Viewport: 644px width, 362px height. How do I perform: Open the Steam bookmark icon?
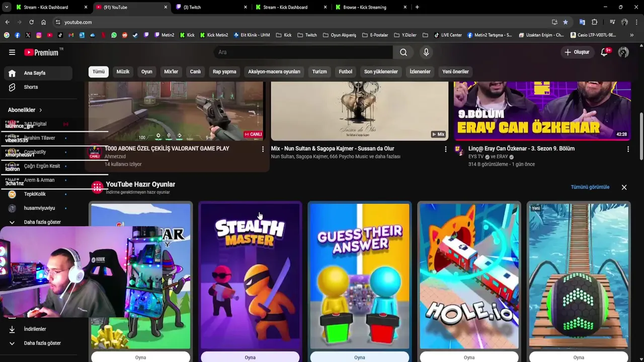(135, 35)
